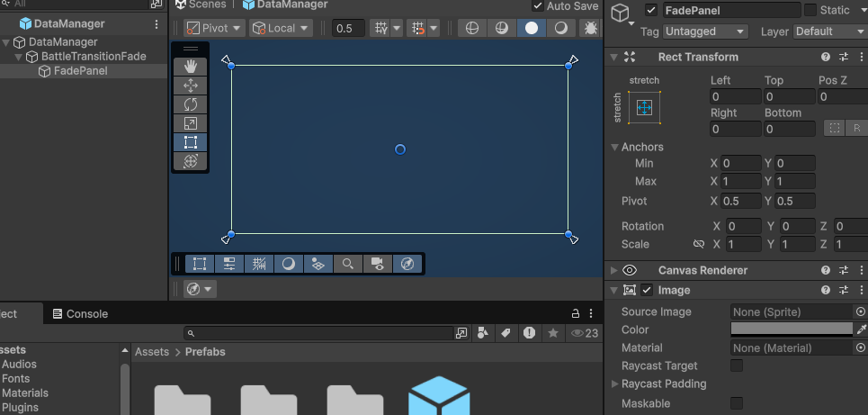Expand the Raycast Padding section

click(614, 383)
